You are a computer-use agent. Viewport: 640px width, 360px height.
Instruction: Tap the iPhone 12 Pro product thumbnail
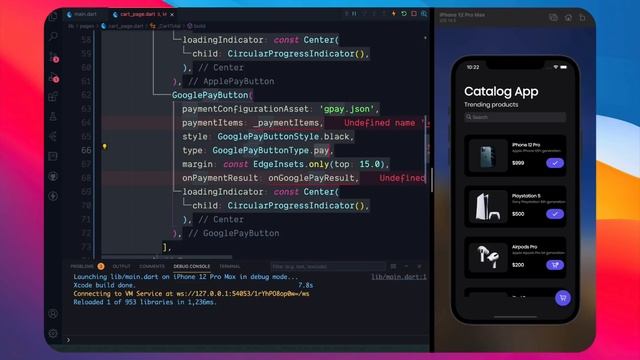(488, 156)
